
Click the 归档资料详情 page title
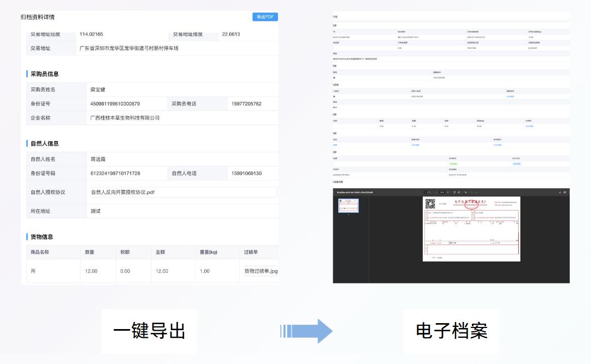click(x=38, y=17)
